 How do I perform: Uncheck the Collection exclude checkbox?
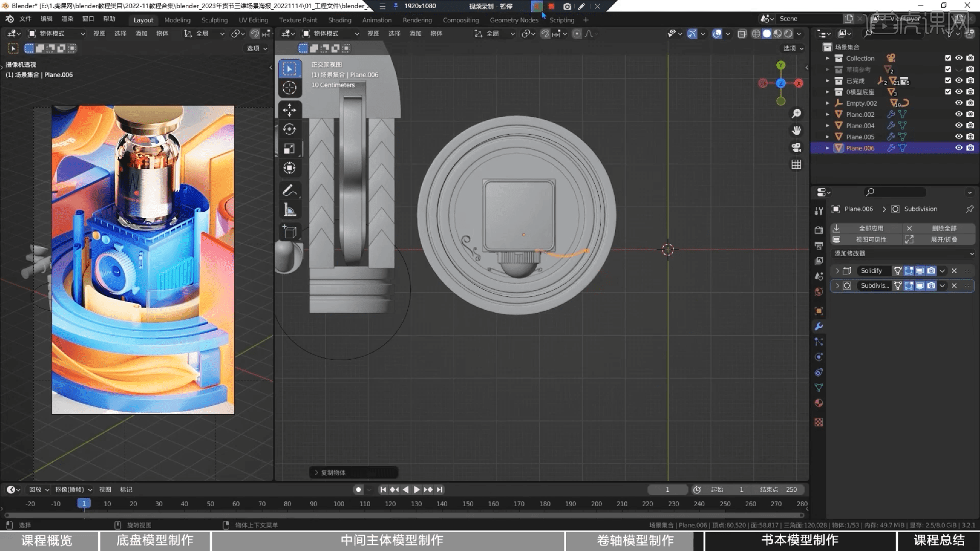pos(948,58)
